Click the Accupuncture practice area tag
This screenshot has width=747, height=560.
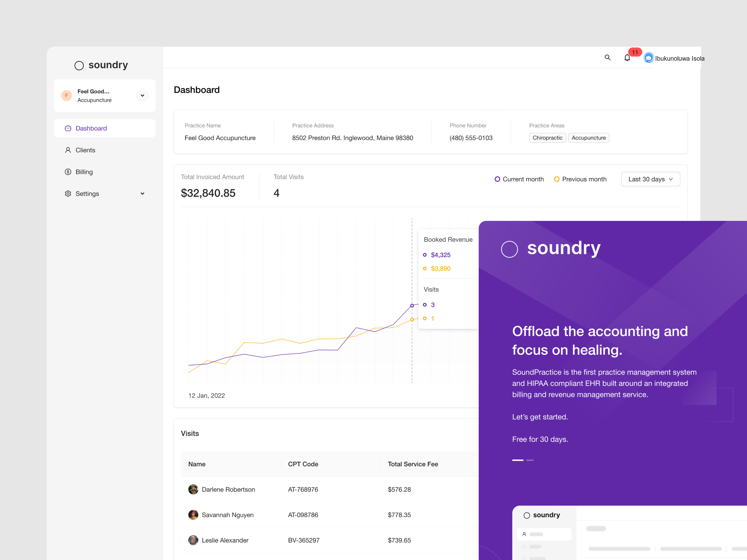[x=589, y=138]
